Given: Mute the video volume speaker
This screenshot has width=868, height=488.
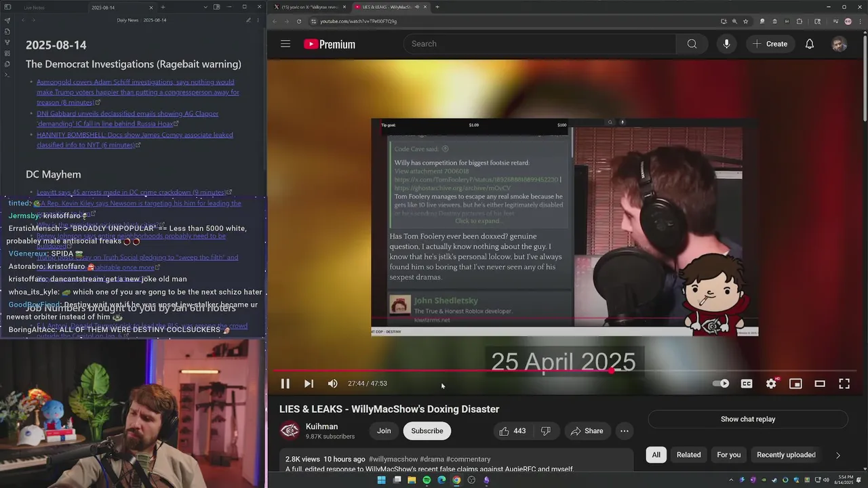Looking at the screenshot, I should pos(332,384).
